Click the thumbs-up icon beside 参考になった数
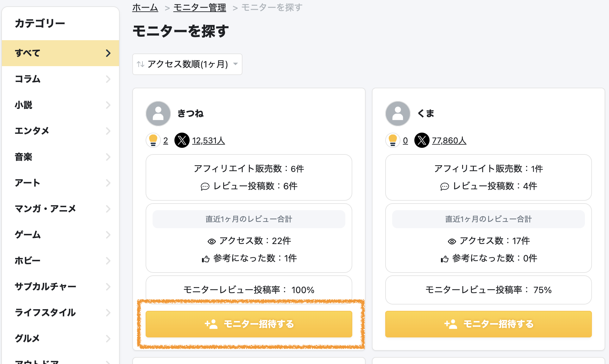This screenshot has height=364, width=609. 206,258
